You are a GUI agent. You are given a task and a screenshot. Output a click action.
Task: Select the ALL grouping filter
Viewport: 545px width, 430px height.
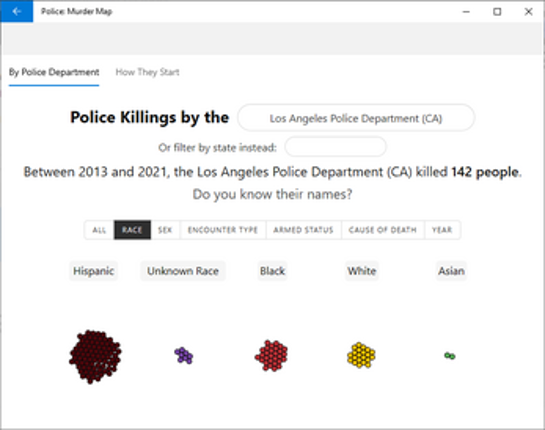point(99,230)
